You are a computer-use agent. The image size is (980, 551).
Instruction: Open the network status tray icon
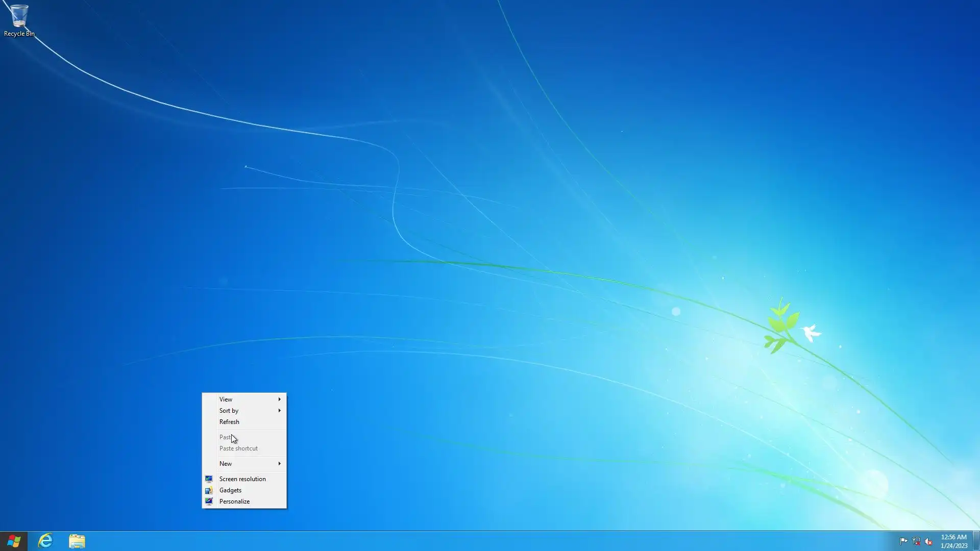tap(916, 541)
